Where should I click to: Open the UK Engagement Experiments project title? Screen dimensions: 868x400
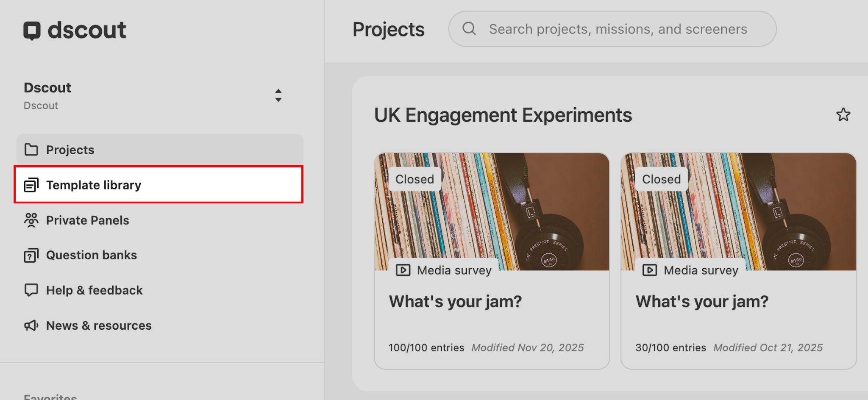point(503,115)
